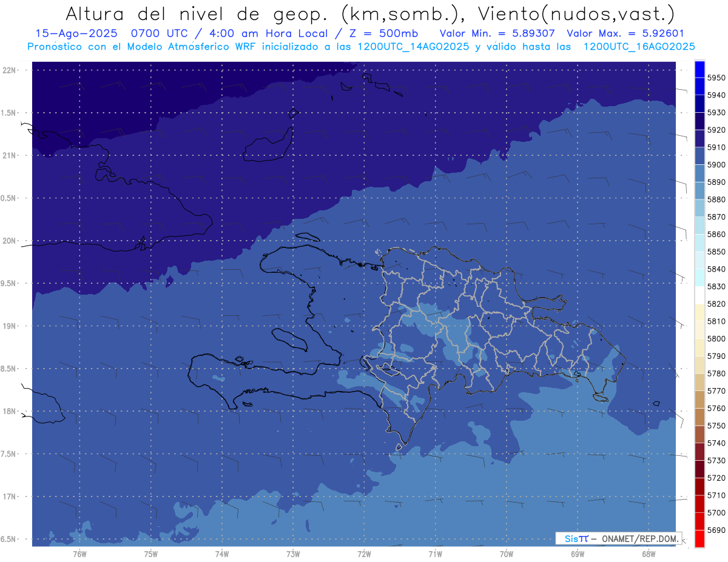This screenshot has width=728, height=562.
Task: Click the '5770' colorbar value
Action: 716,391
